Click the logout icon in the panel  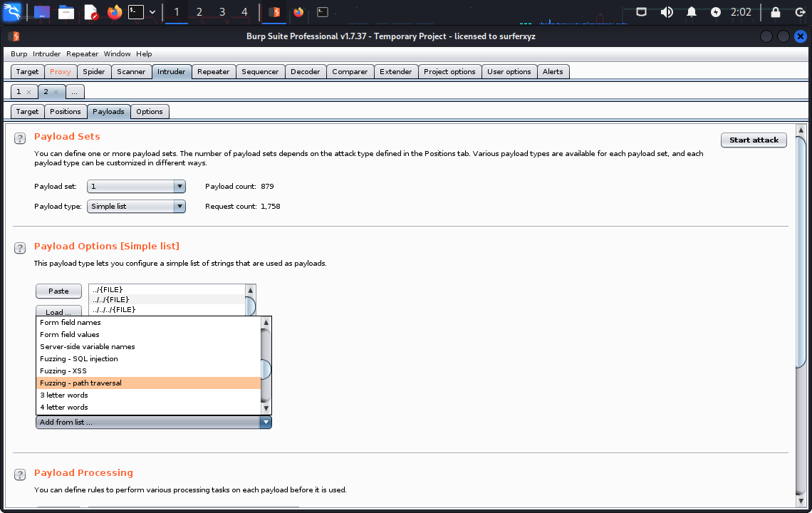[800, 12]
